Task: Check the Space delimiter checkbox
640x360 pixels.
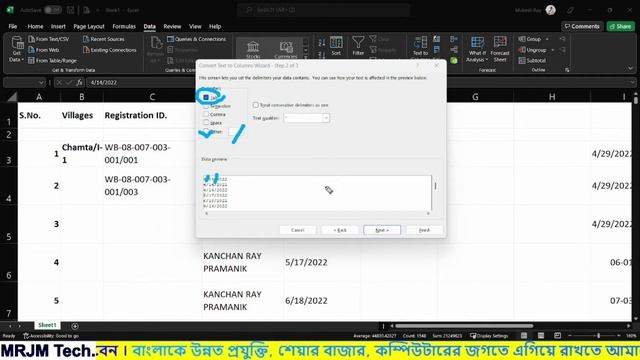Action: pyautogui.click(x=206, y=122)
